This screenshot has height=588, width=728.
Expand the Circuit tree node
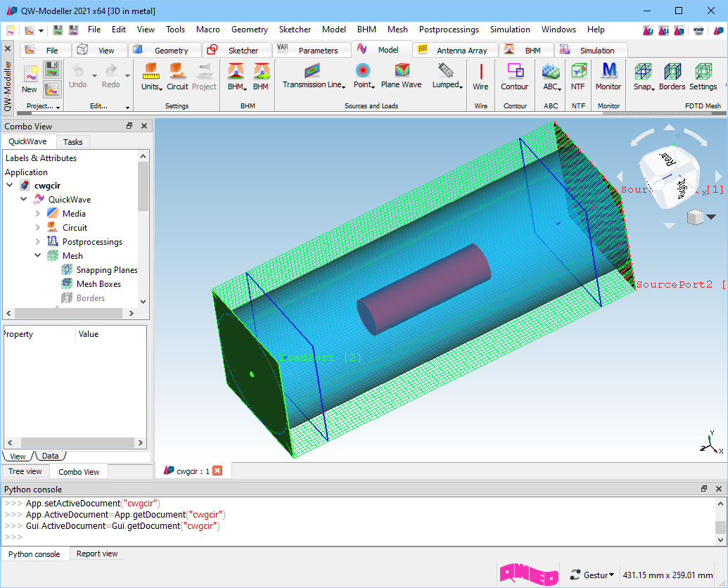pyautogui.click(x=37, y=227)
